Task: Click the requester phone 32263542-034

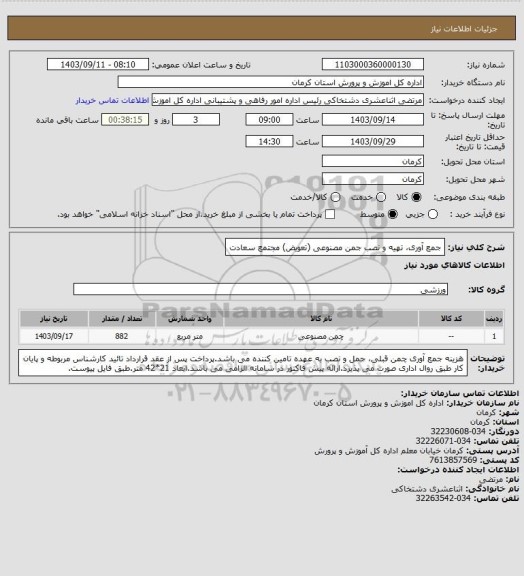Action: pyautogui.click(x=443, y=498)
